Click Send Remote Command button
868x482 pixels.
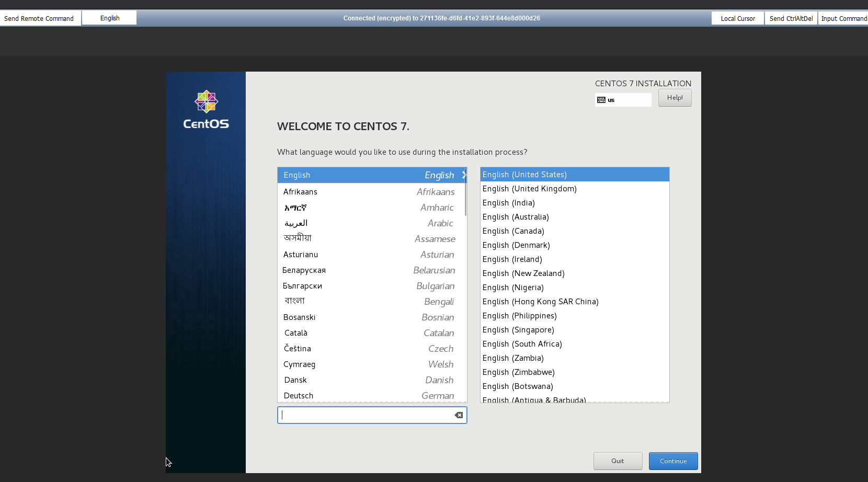click(x=40, y=18)
